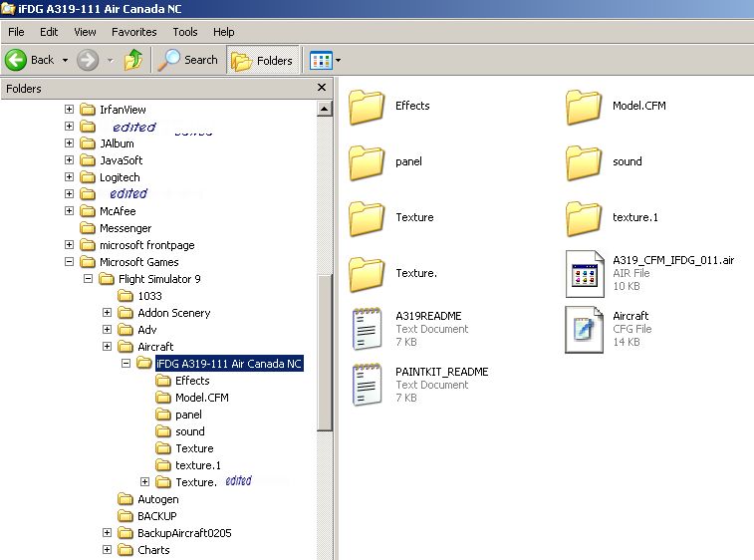Image resolution: width=754 pixels, height=560 pixels.
Task: Select BackupAircraft0205 in folder tree
Action: point(183,533)
